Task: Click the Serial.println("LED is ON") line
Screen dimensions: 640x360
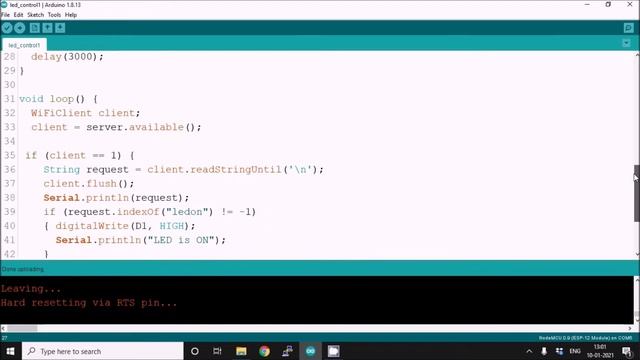Action: pyautogui.click(x=140, y=240)
